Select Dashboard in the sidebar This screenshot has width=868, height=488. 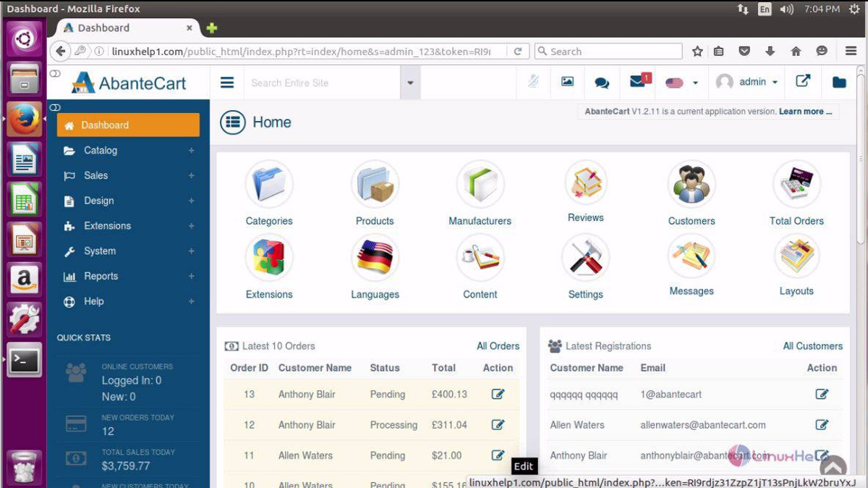point(129,125)
